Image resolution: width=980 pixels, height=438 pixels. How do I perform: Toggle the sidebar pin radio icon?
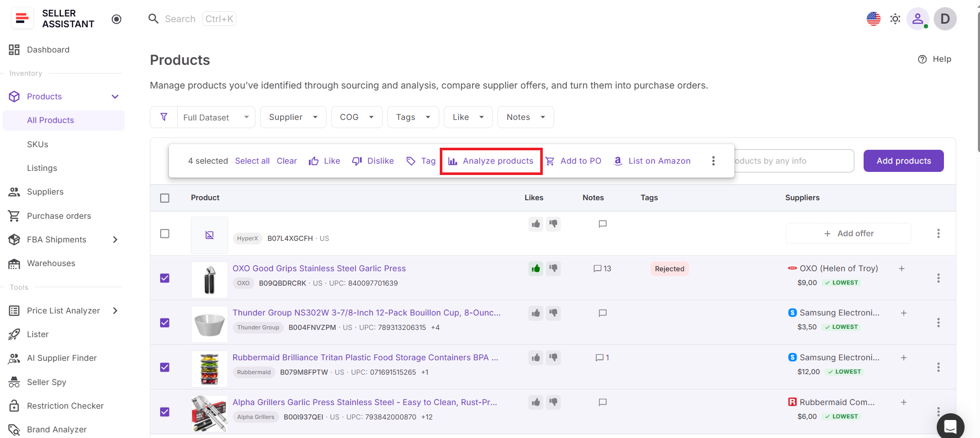point(117,19)
